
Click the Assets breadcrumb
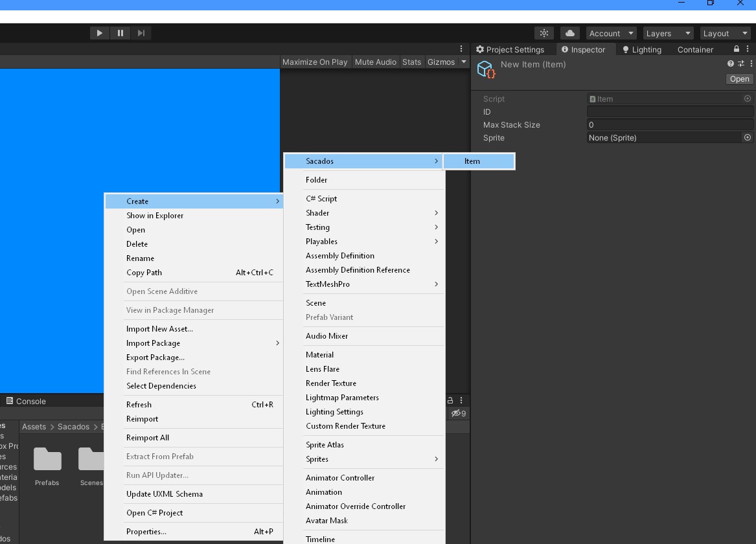coord(34,426)
